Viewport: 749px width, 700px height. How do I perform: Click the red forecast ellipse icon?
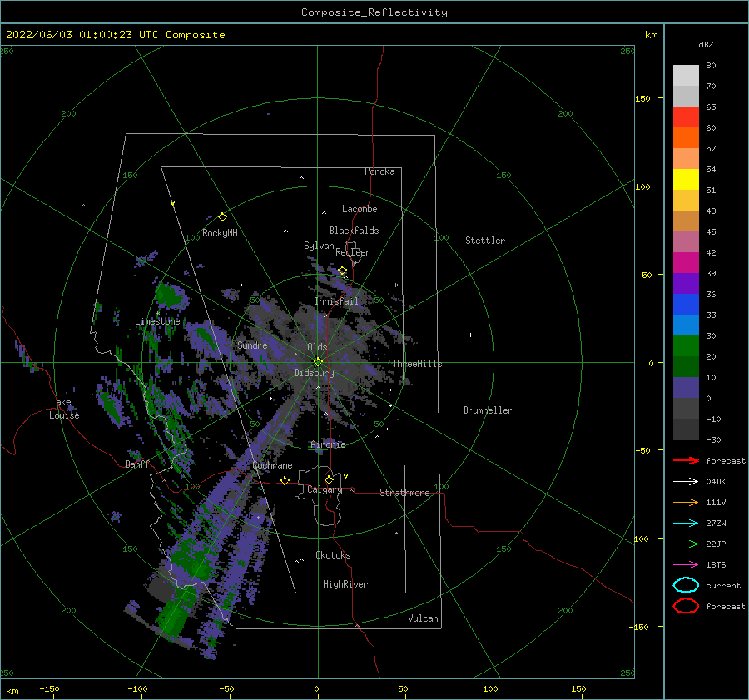pyautogui.click(x=686, y=606)
